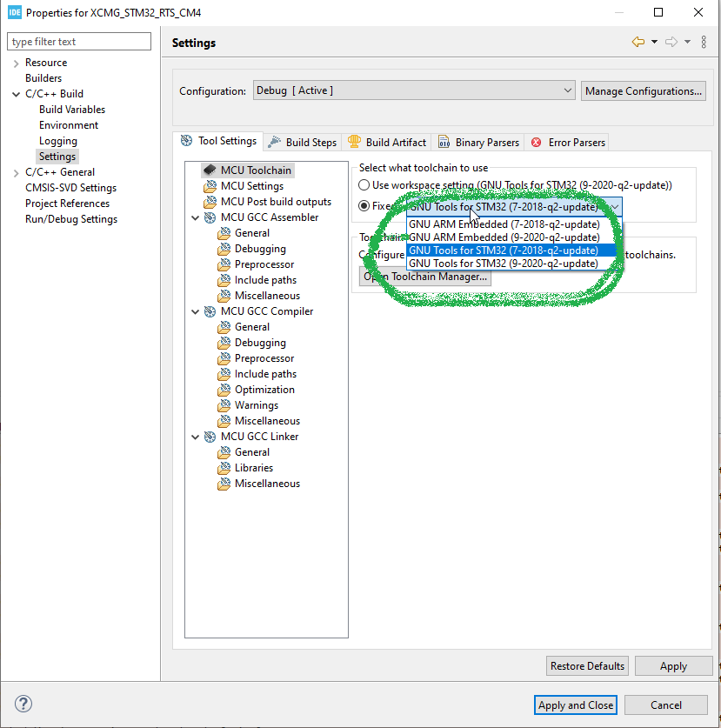Choose GNU Tools for STM32 (9-2020-q2-update) option
721x728 pixels.
(511, 264)
